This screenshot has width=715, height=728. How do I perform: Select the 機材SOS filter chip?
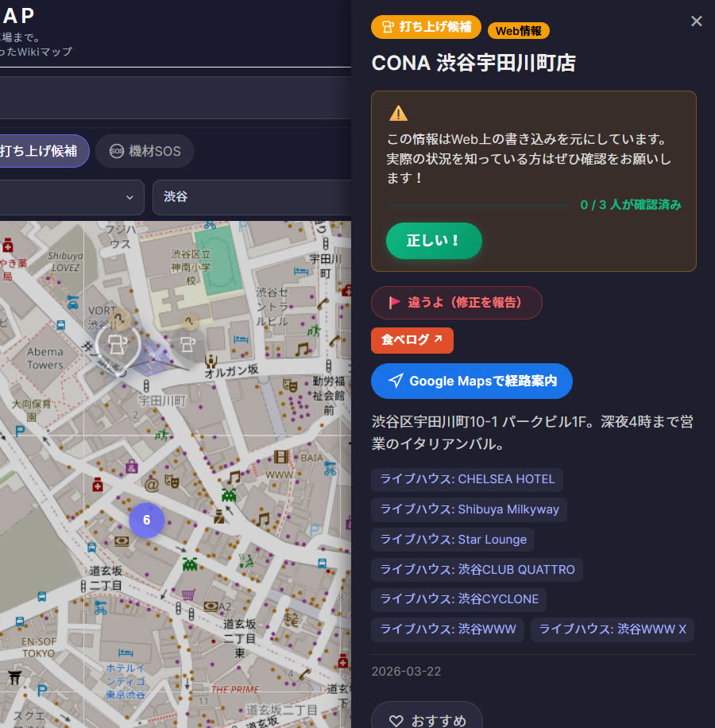point(145,151)
